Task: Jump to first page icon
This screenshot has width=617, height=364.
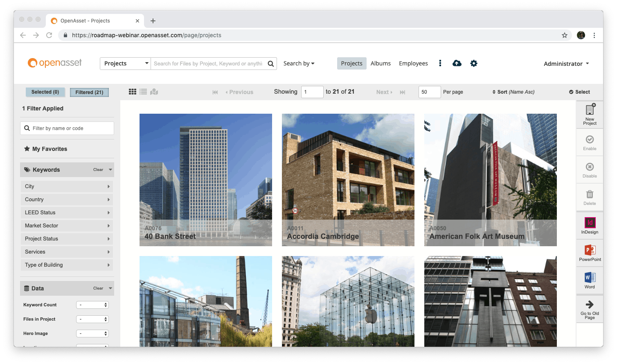Action: [x=215, y=92]
